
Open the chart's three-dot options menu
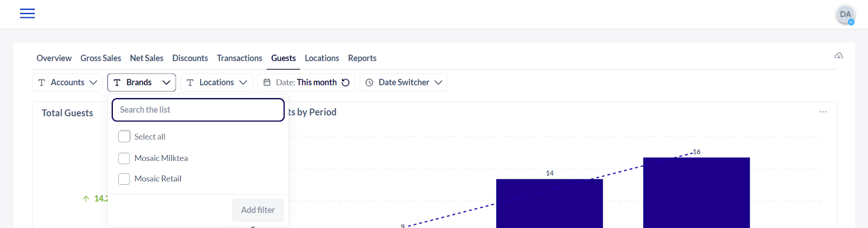pyautogui.click(x=822, y=112)
